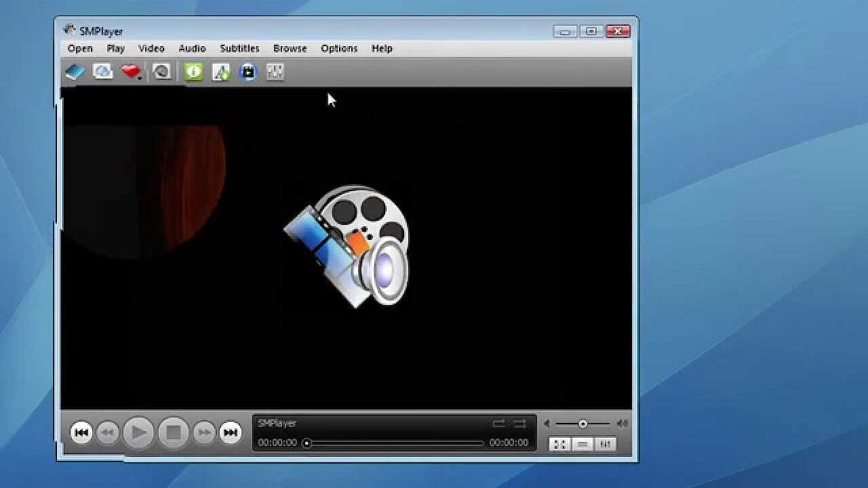
Task: Open the Browse menu
Action: 290,48
